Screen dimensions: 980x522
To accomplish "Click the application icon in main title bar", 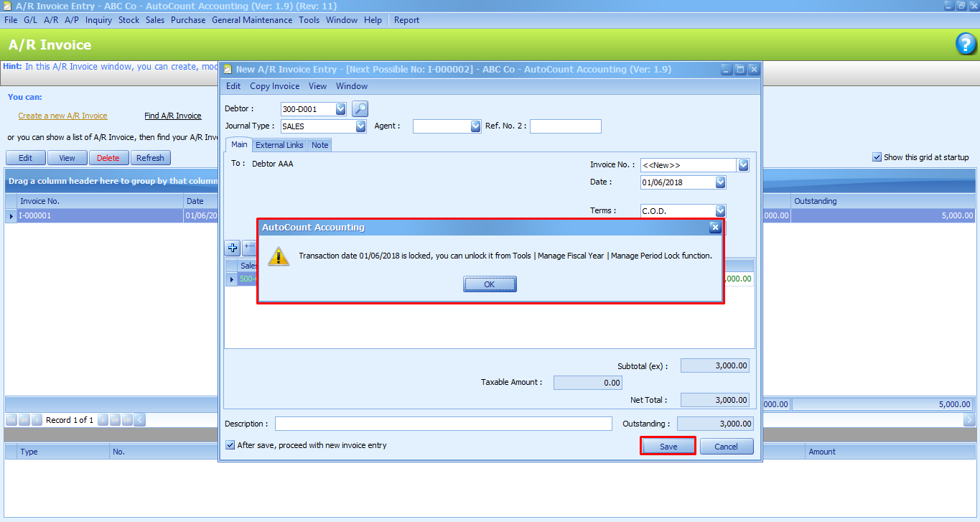I will pos(7,6).
